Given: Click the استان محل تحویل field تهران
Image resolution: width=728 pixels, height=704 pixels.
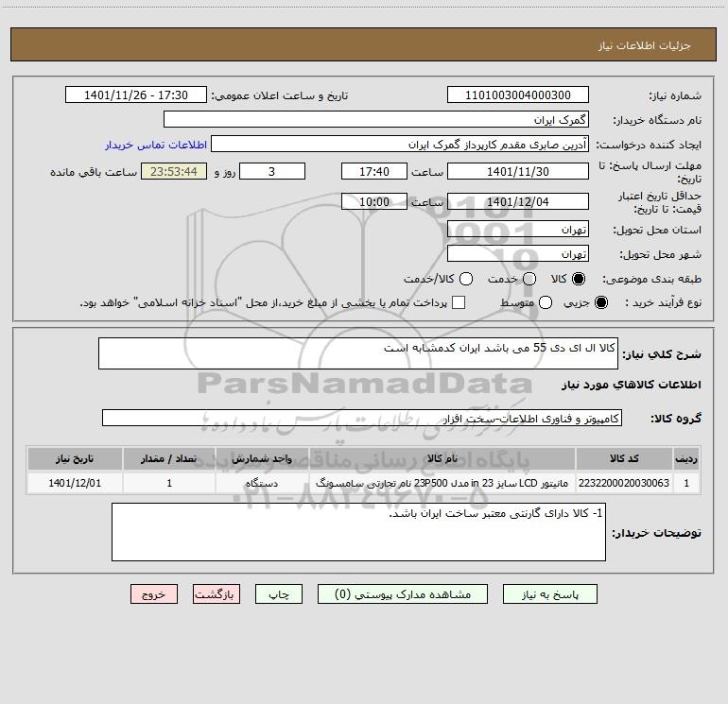Looking at the screenshot, I should click(518, 229).
